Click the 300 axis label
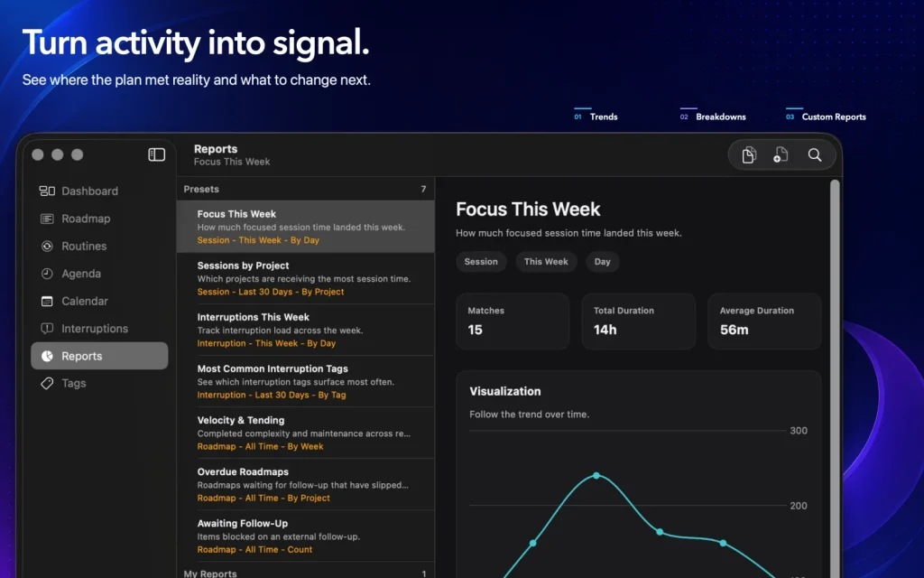The width and height of the screenshot is (924, 578). [x=799, y=431]
